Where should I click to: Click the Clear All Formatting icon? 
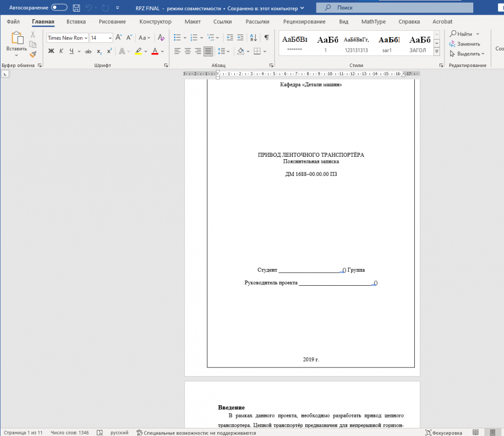coord(161,38)
